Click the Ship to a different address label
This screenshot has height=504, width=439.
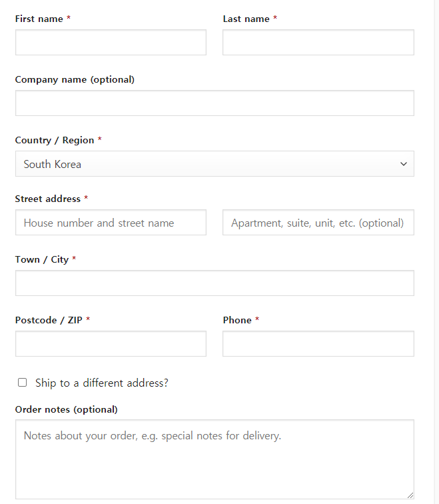click(102, 383)
